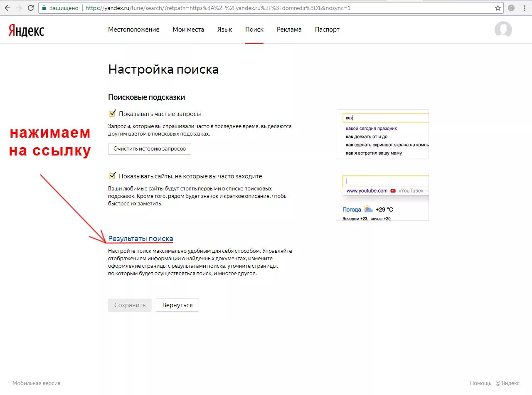Click the browser back arrow
The image size is (532, 395).
pos(7,8)
